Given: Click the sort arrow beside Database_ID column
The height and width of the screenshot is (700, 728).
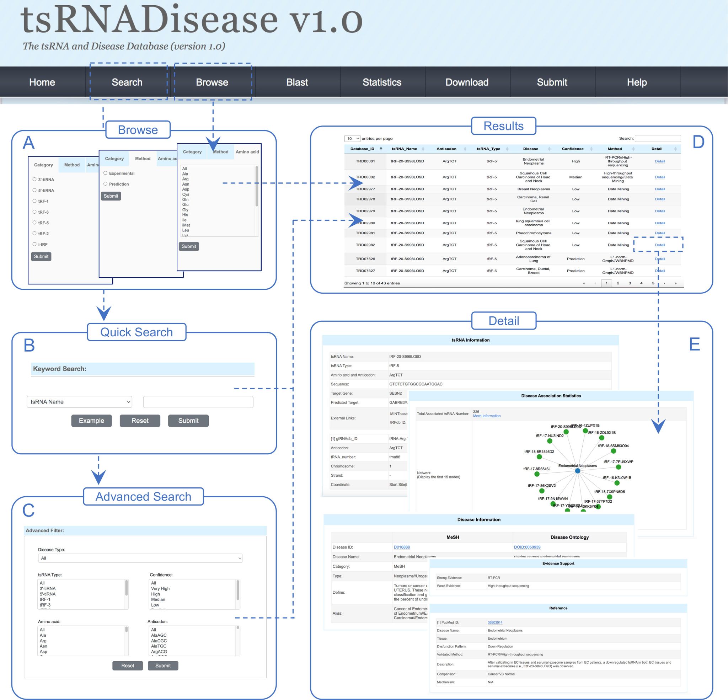Looking at the screenshot, I should coord(381,149).
